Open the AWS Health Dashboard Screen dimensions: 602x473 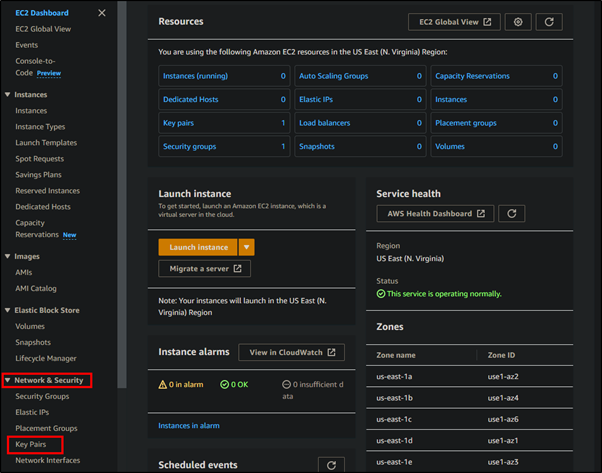[x=435, y=214]
